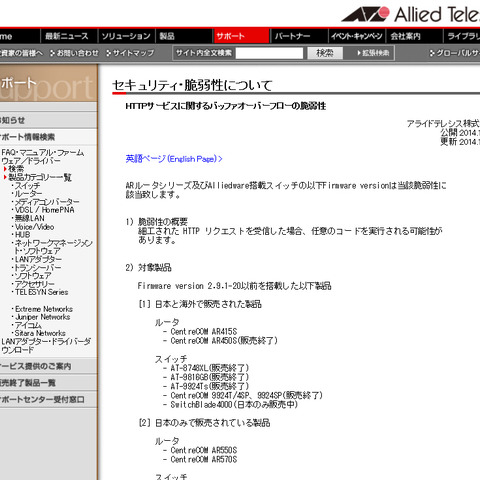This screenshot has width=480, height=480.
Task: Click the お問い合わせ link
Action: [75, 53]
